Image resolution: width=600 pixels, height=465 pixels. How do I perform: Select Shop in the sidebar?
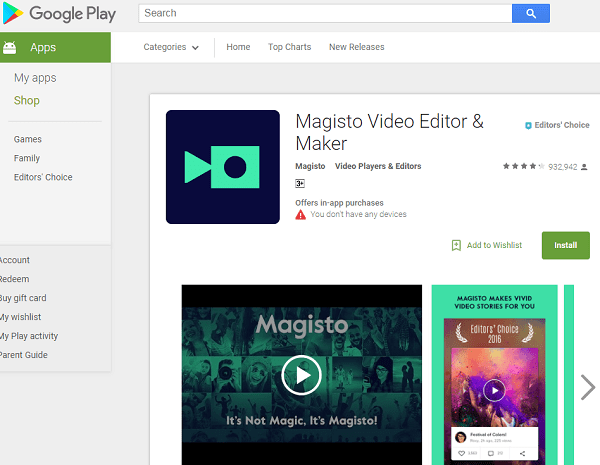click(27, 100)
